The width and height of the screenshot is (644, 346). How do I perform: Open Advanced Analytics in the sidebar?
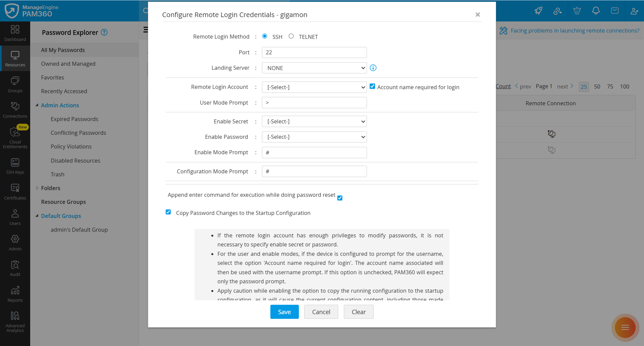point(15,321)
